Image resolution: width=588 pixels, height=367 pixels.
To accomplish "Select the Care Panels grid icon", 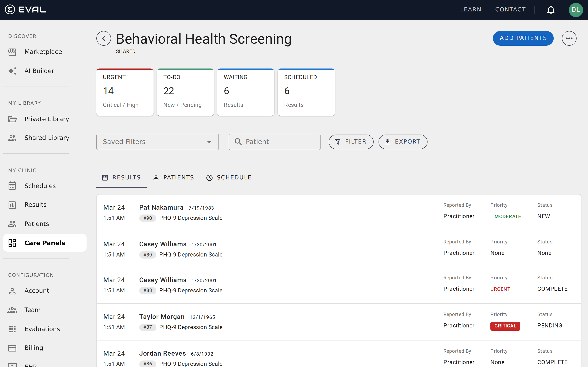I will point(12,243).
